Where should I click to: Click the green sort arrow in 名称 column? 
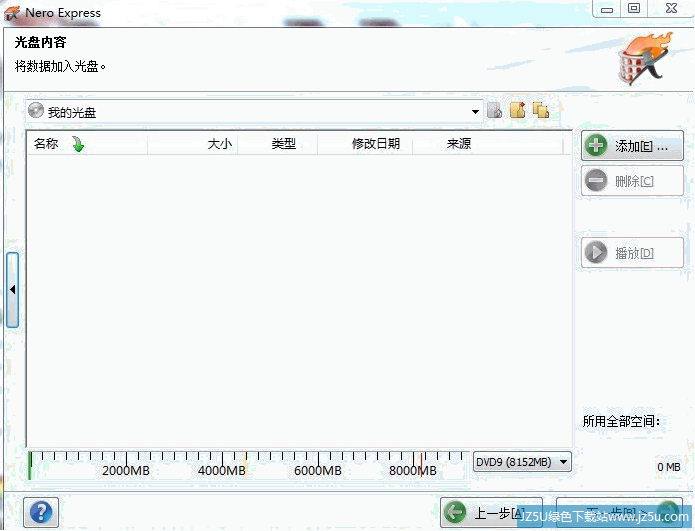click(x=78, y=144)
